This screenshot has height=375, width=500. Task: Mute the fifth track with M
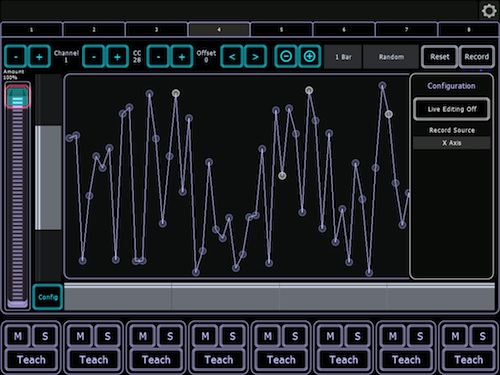268,336
